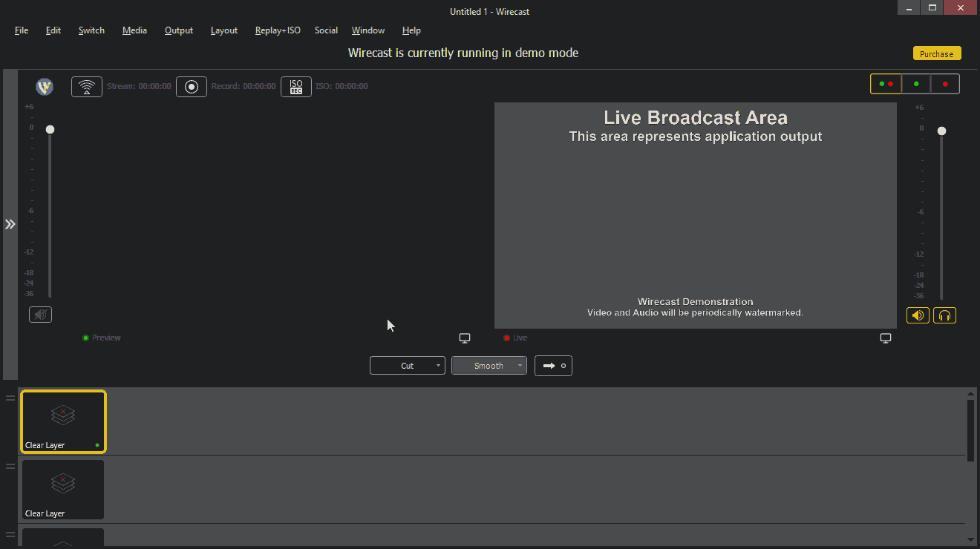Click the Live Broadcast Area display
This screenshot has height=549, width=980.
point(696,215)
